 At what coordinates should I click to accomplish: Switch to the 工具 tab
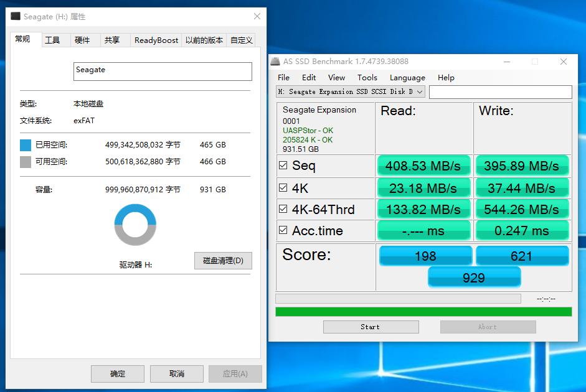pos(53,39)
